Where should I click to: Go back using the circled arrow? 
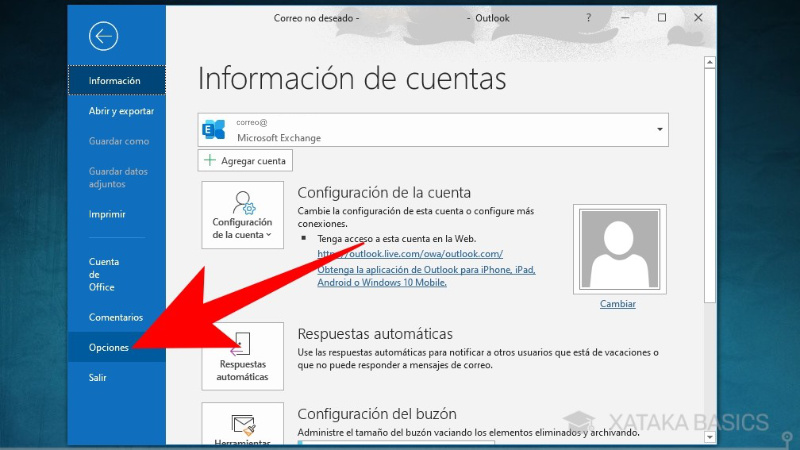click(103, 36)
